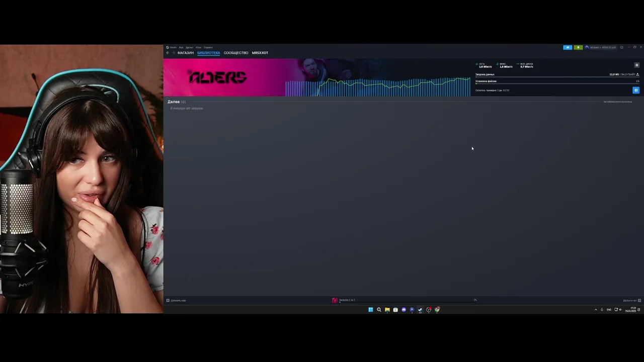Open the Вид menu
This screenshot has height=362, width=644.
[x=181, y=47]
